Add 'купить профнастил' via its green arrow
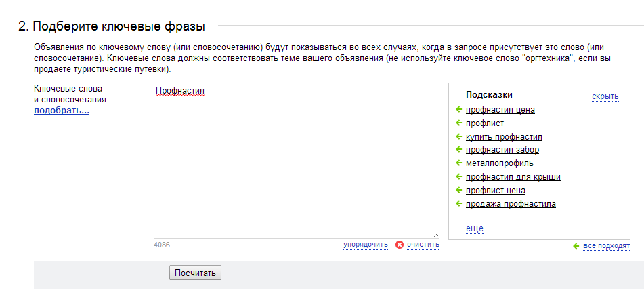Screen dimensions: 644x299 coord(458,136)
